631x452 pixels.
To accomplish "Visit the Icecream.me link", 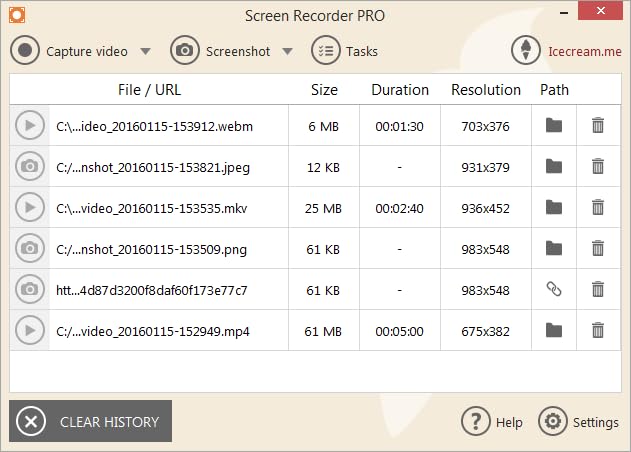I will 569,51.
